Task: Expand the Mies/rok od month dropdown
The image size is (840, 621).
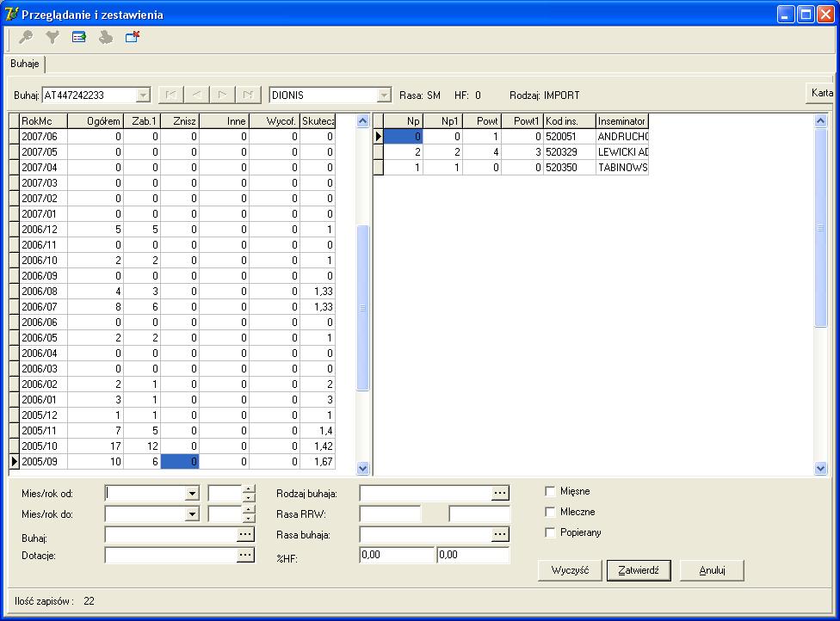Action: (192, 494)
